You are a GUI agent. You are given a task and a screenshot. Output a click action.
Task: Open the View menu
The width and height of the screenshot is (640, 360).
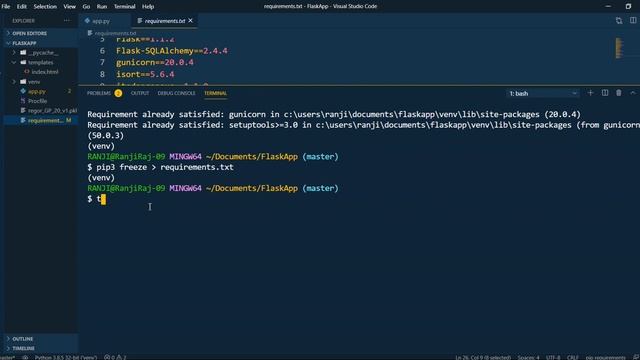(x=69, y=7)
